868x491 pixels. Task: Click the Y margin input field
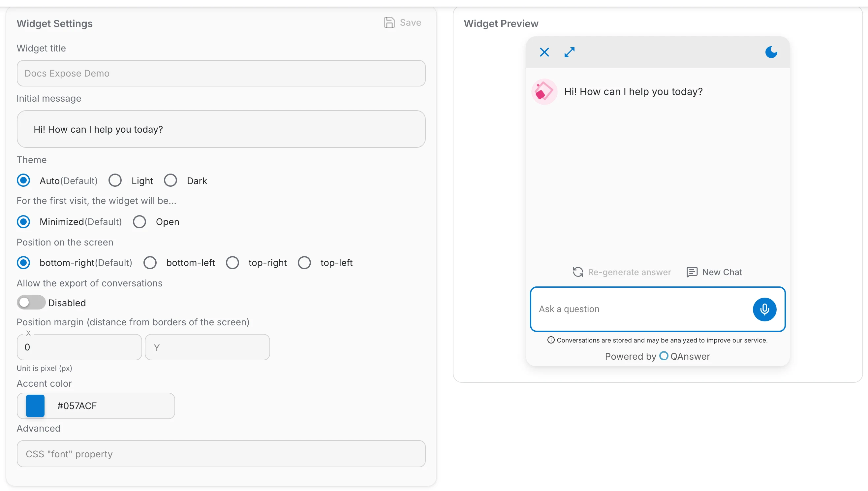click(x=207, y=347)
